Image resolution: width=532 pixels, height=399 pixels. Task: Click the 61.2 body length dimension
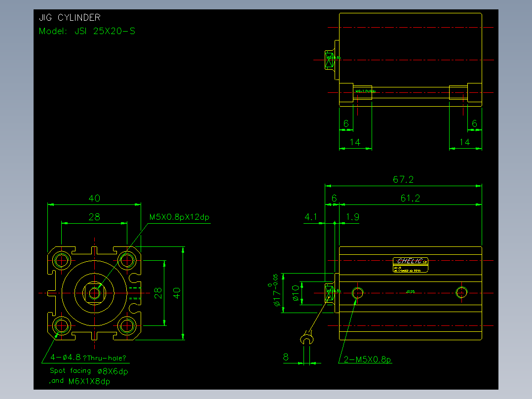(410, 198)
